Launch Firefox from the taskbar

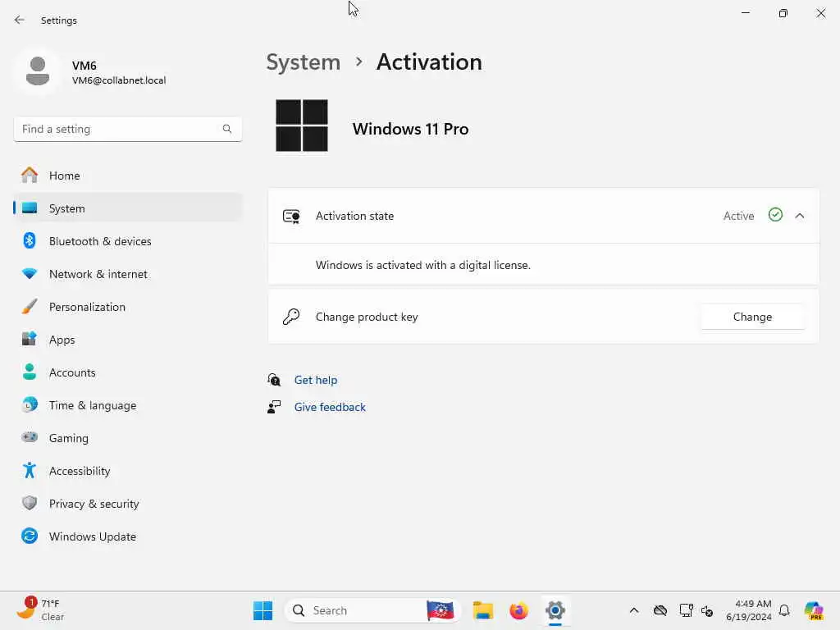tap(518, 610)
